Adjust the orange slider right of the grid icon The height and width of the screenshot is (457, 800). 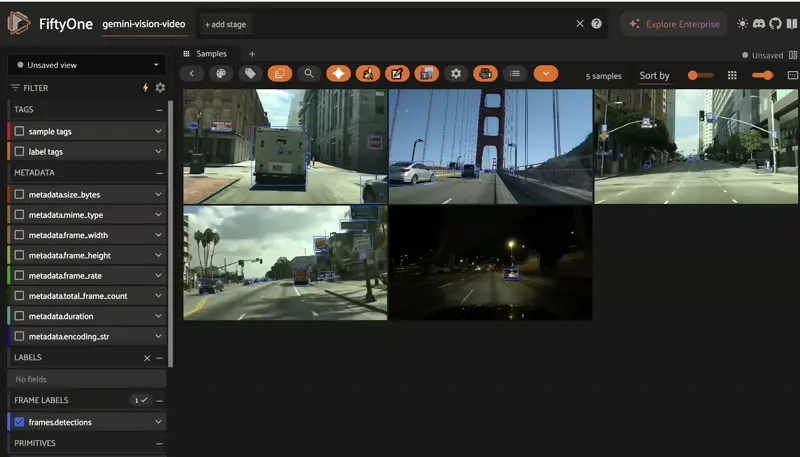click(762, 75)
